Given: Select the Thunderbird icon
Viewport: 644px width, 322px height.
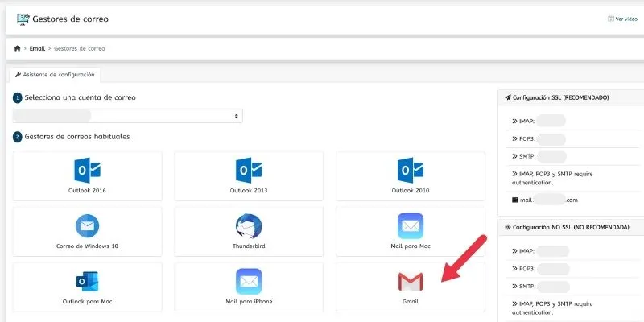Looking at the screenshot, I should pos(249,226).
